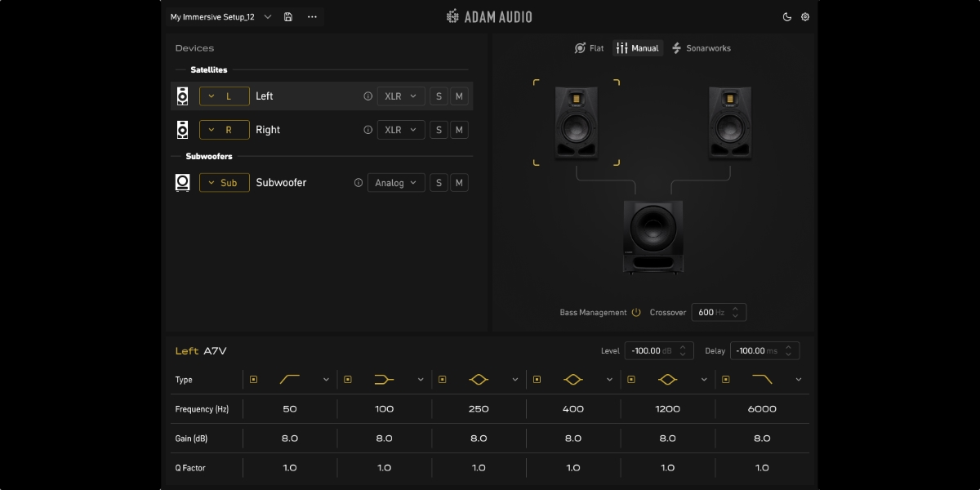Screen dimensions: 980x490
Task: Open the three-dots more options menu
Action: (x=312, y=17)
